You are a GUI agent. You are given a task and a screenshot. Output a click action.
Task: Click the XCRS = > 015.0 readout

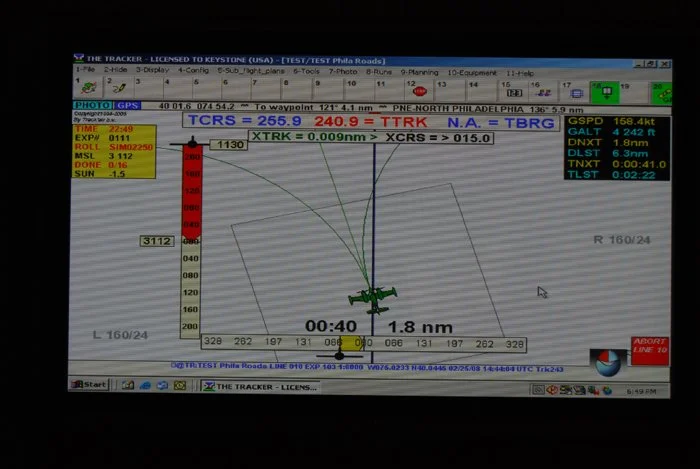(x=438, y=138)
